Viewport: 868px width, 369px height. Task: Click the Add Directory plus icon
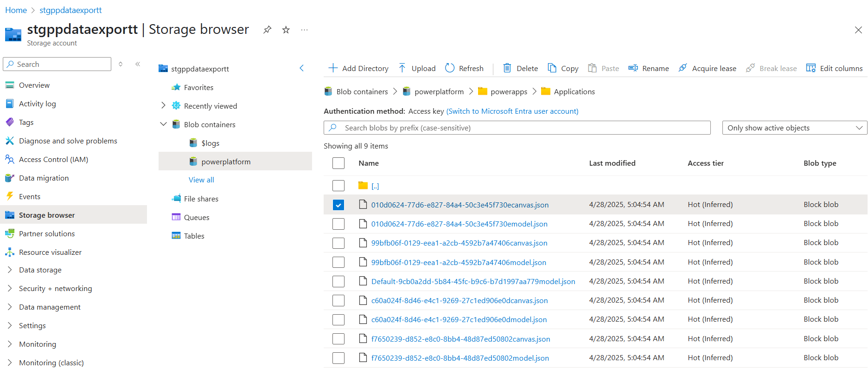pos(333,68)
